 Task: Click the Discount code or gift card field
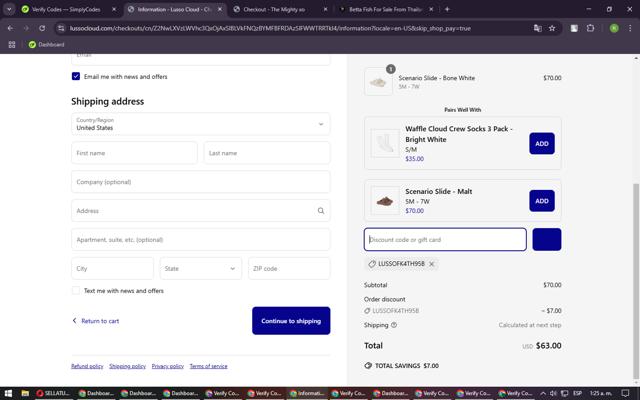[x=445, y=240]
